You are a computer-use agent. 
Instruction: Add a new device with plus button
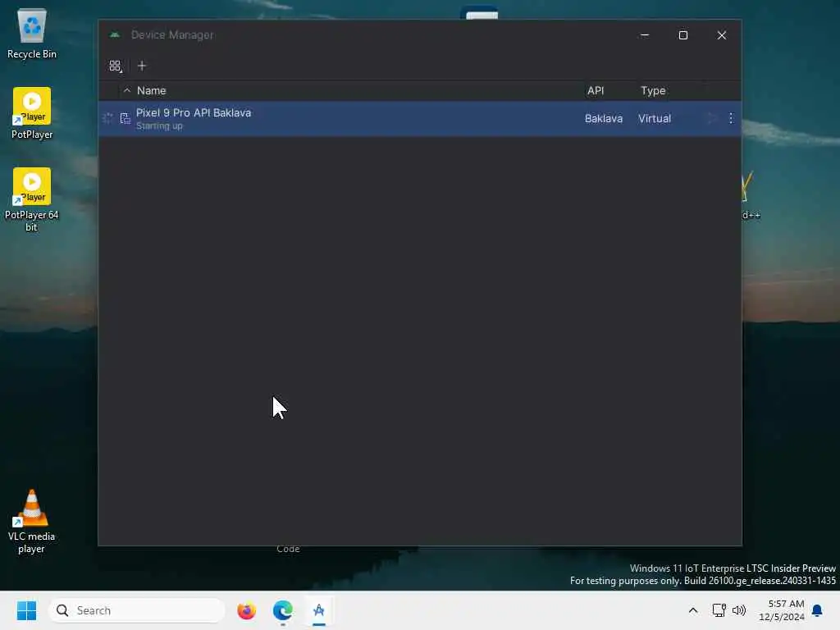(x=142, y=66)
